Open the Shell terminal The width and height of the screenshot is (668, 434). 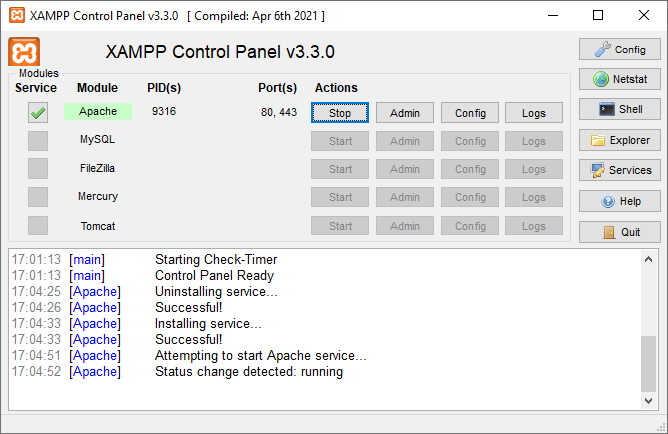click(619, 109)
